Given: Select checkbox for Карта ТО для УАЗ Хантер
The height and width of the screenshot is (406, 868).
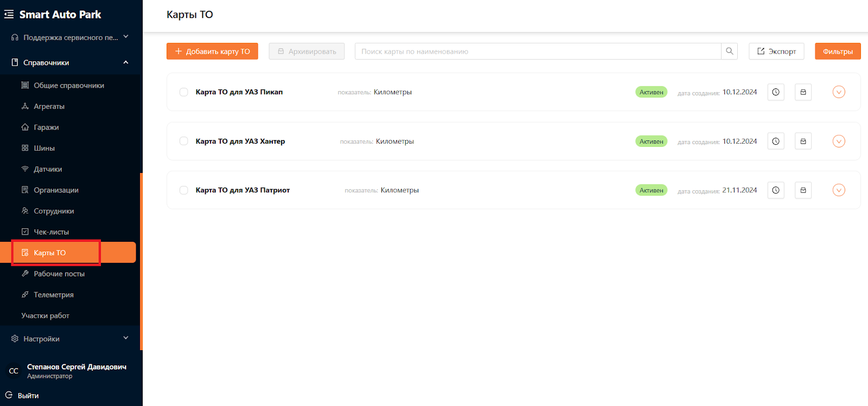Looking at the screenshot, I should coord(184,141).
